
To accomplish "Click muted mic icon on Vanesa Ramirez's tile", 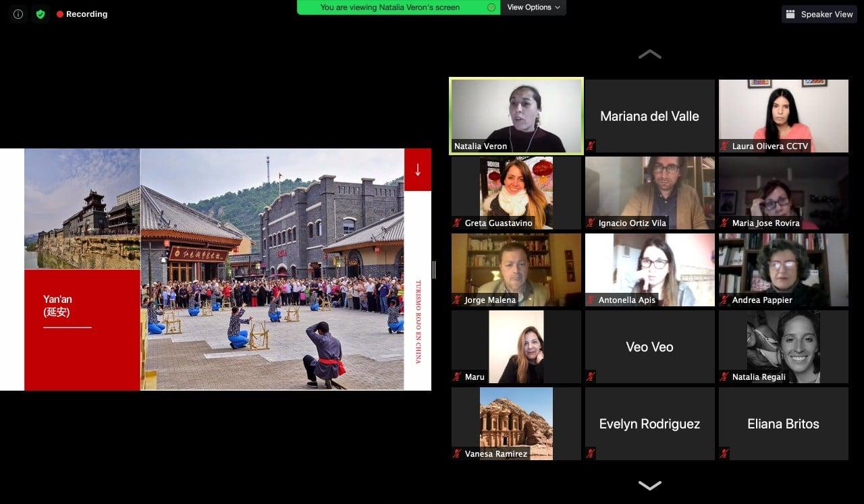I will 458,454.
